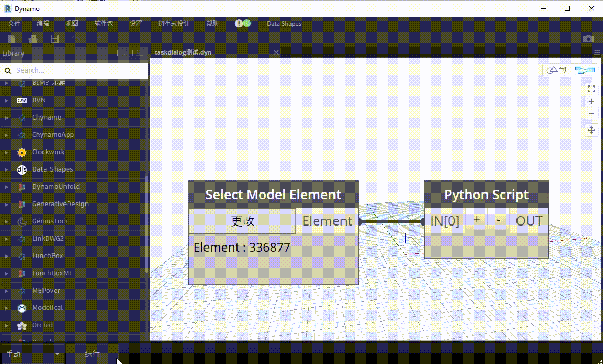The width and height of the screenshot is (603, 364).
Task: Click the Library search field
Action: (74, 70)
